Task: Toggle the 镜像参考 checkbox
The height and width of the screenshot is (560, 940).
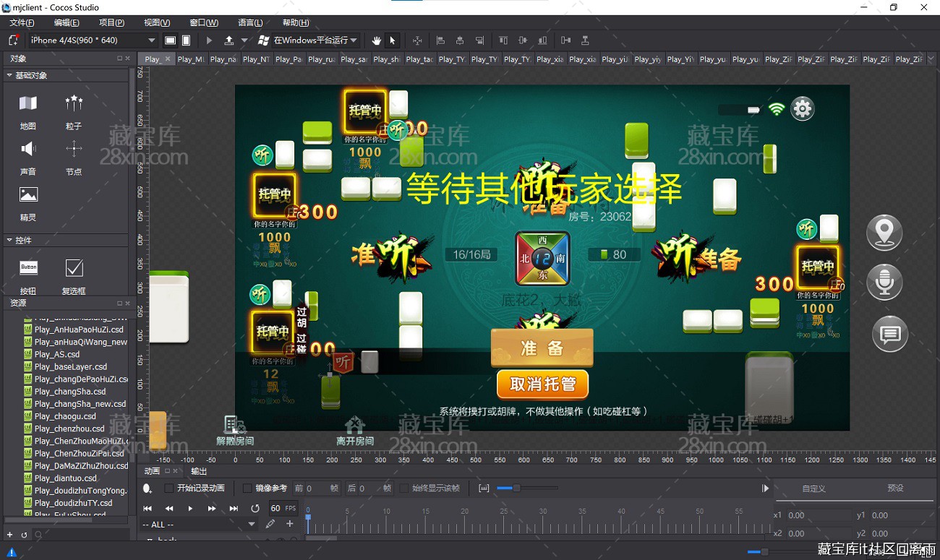Action: click(247, 488)
